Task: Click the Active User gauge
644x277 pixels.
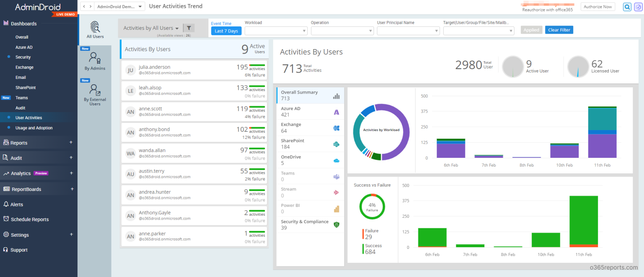Action: (x=513, y=66)
